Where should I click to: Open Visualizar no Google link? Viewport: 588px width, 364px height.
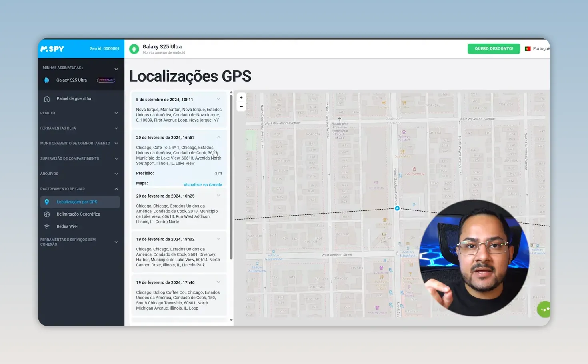[203, 184]
